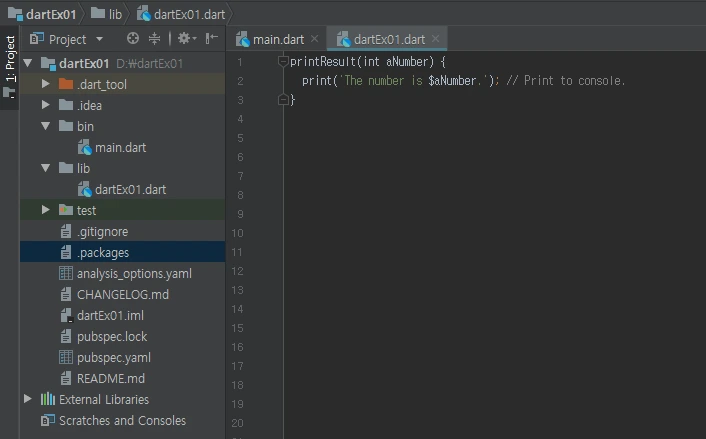Click the External Libraries icon
The width and height of the screenshot is (706, 439).
pyautogui.click(x=48, y=399)
